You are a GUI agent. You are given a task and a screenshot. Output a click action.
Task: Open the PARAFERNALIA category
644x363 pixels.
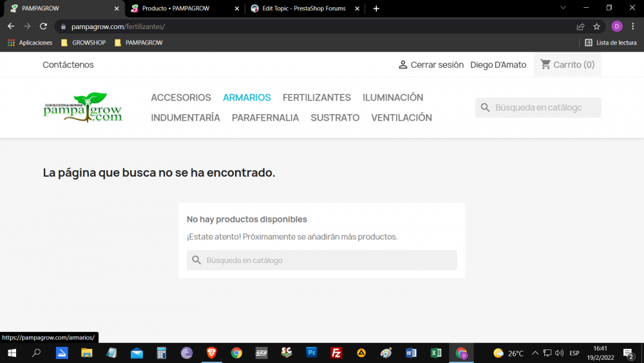265,117
